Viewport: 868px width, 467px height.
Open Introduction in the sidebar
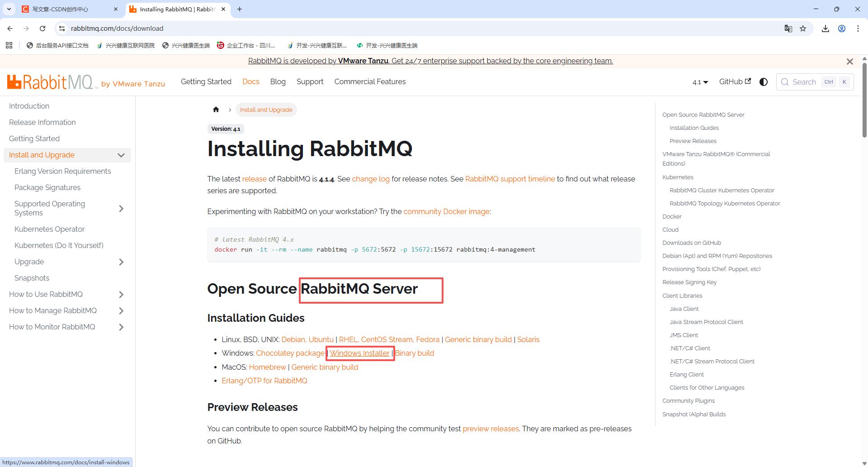click(x=29, y=106)
